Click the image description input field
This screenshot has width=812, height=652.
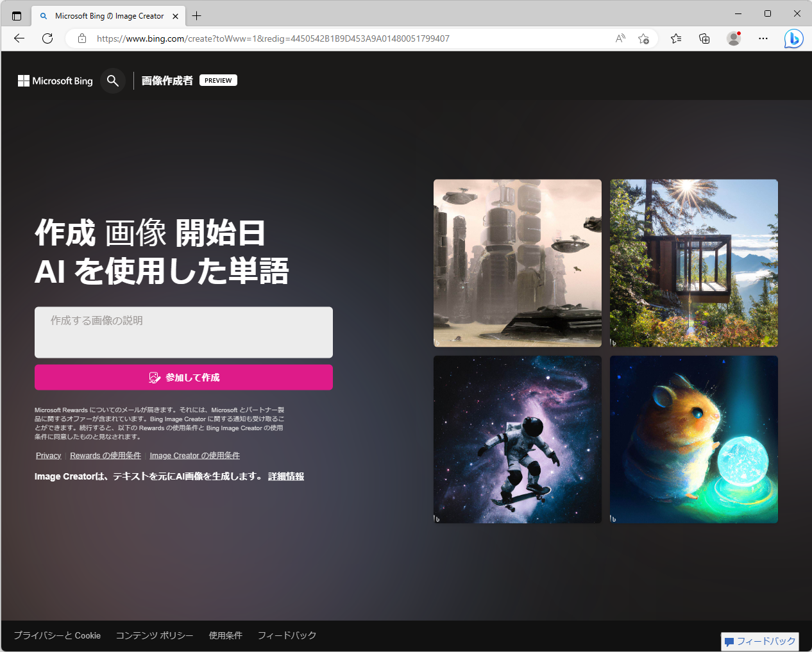point(183,332)
